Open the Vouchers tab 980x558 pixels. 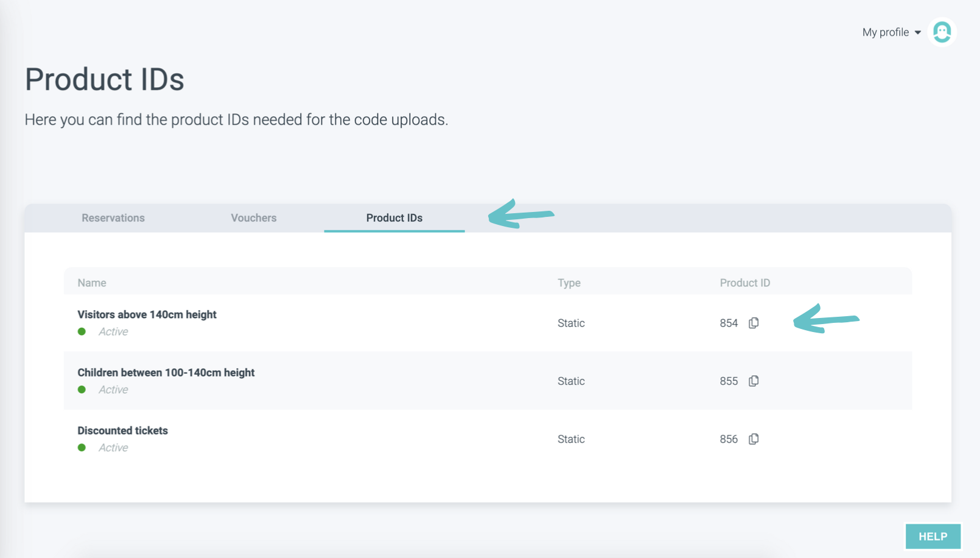pos(254,218)
